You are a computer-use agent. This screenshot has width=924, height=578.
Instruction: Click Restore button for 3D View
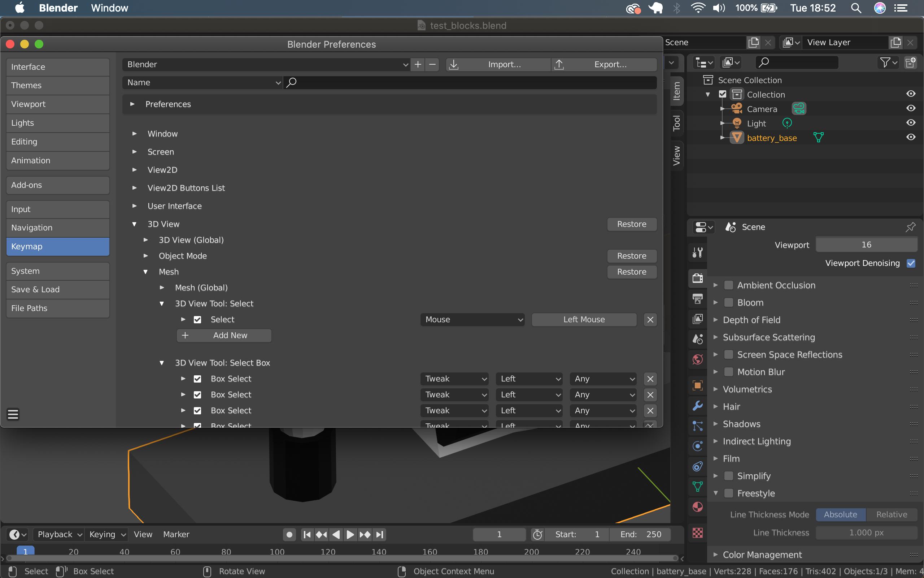click(632, 224)
